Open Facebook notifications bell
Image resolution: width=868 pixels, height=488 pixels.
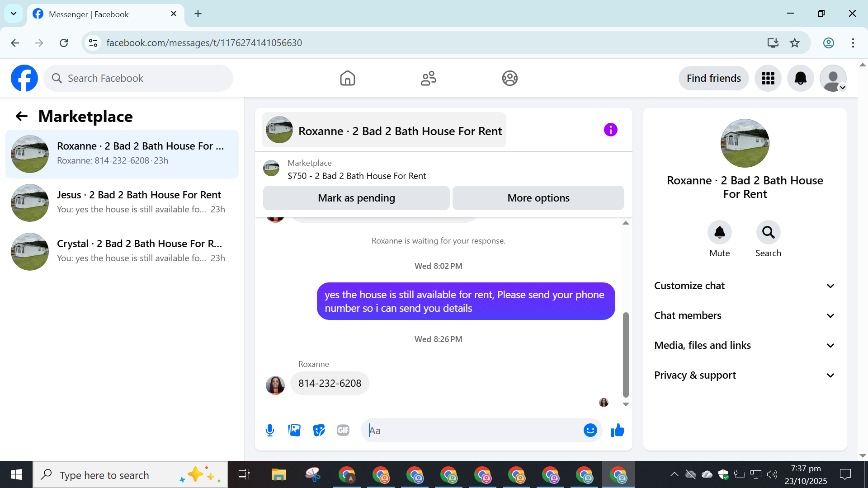tap(800, 78)
